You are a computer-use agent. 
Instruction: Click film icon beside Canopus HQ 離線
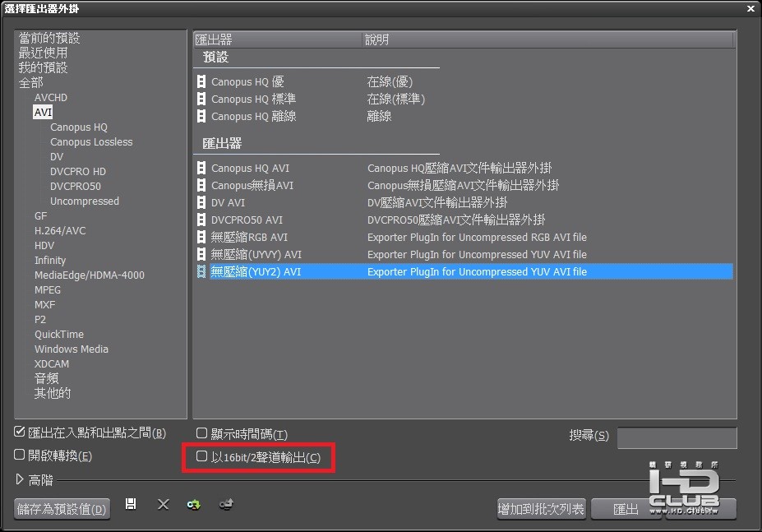click(x=201, y=116)
